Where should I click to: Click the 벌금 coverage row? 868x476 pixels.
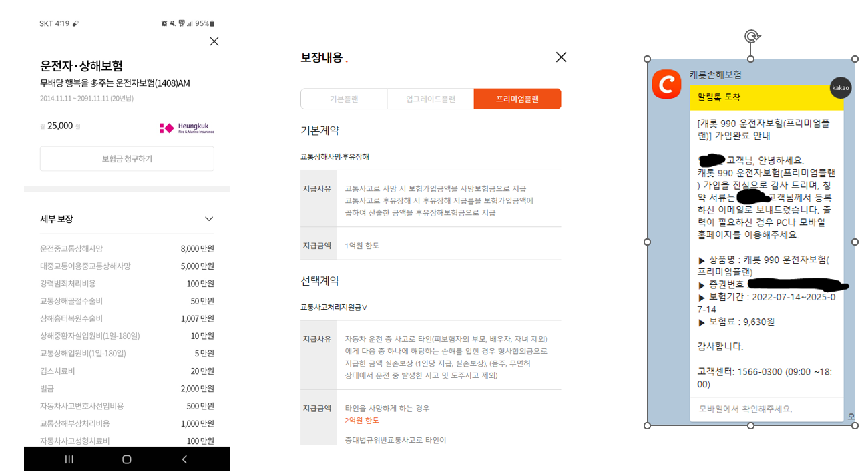(x=127, y=388)
